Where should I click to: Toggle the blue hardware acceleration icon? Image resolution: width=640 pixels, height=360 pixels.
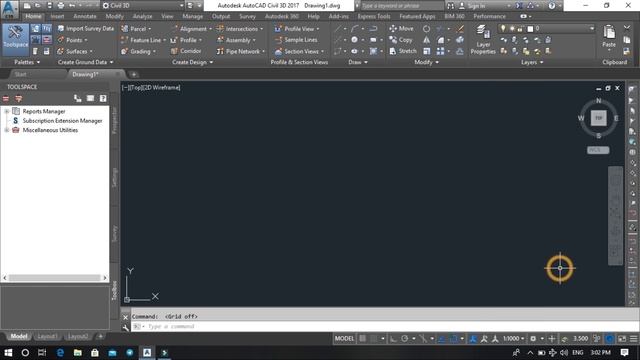[609, 339]
